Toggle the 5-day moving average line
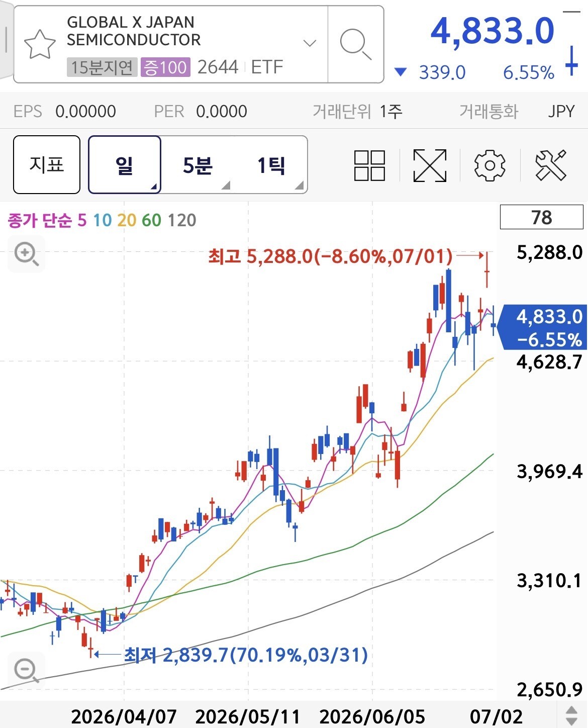 click(82, 220)
